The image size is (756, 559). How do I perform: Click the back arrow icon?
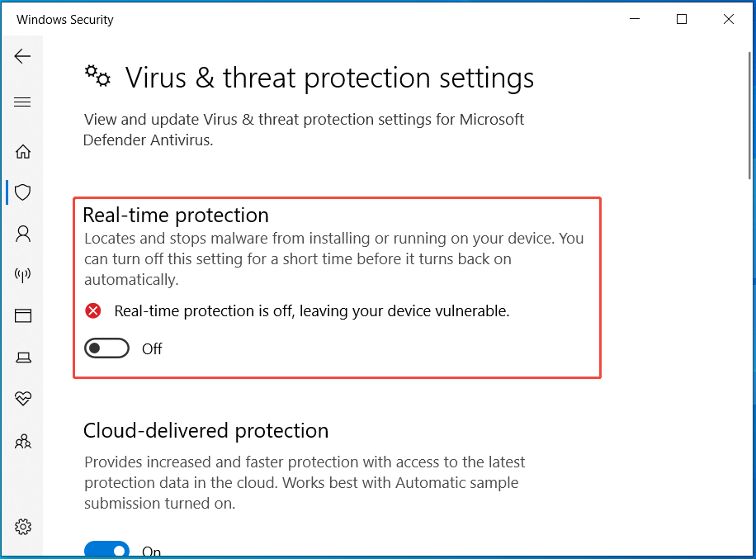tap(22, 56)
